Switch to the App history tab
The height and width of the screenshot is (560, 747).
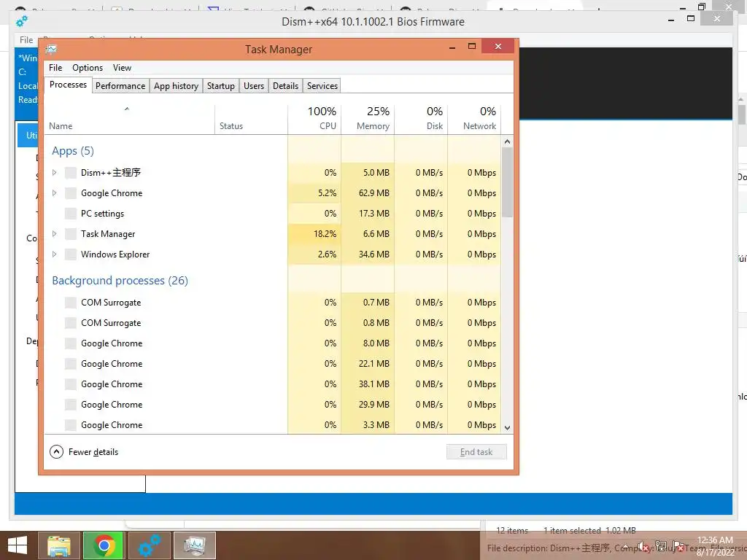pyautogui.click(x=176, y=86)
